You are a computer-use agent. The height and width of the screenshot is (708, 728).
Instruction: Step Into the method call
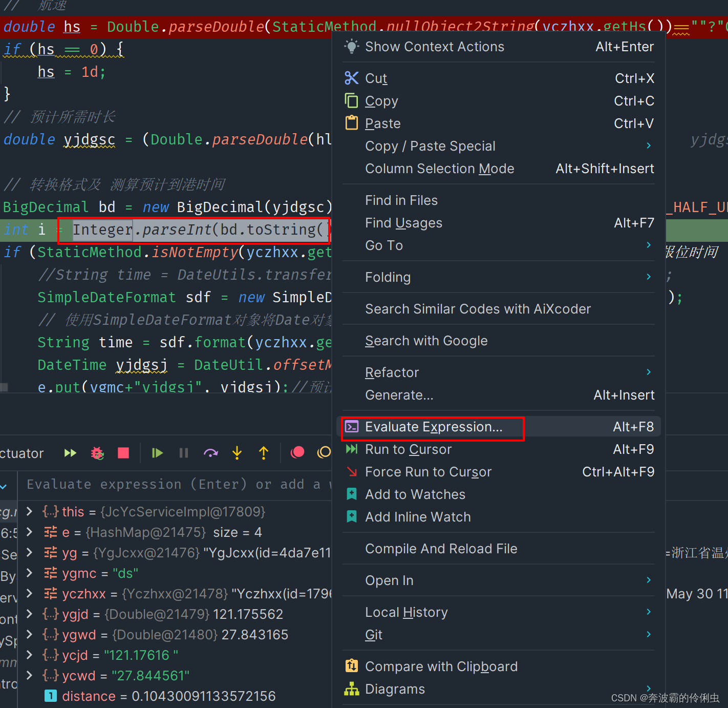coord(237,453)
